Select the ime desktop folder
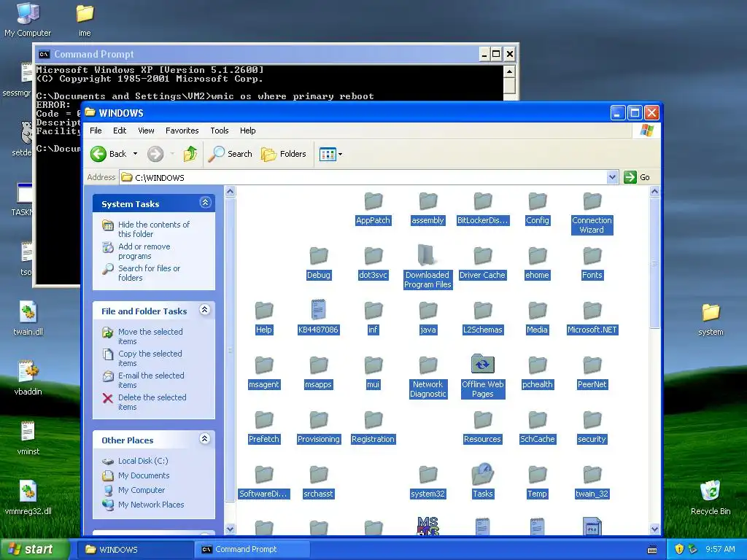 85,20
